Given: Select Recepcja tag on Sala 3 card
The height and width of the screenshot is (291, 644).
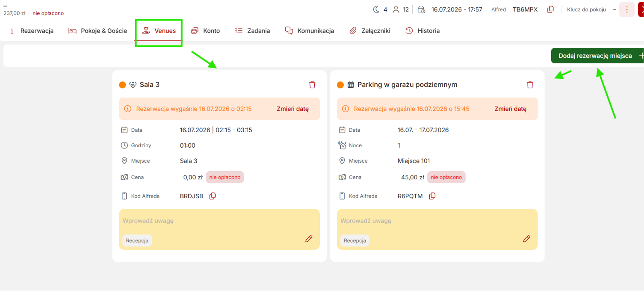Looking at the screenshot, I should click(x=137, y=241).
